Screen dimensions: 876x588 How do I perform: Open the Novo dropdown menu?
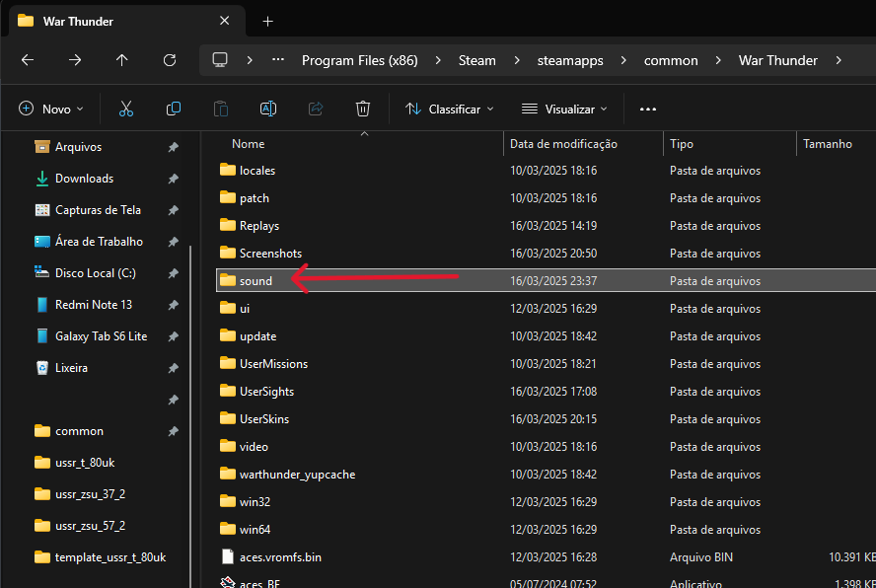51,109
